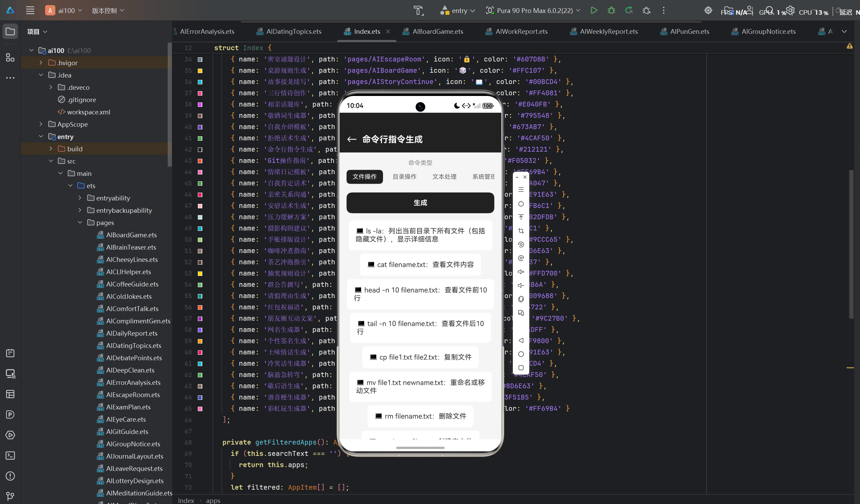Collapse the pages folder

[x=80, y=223]
